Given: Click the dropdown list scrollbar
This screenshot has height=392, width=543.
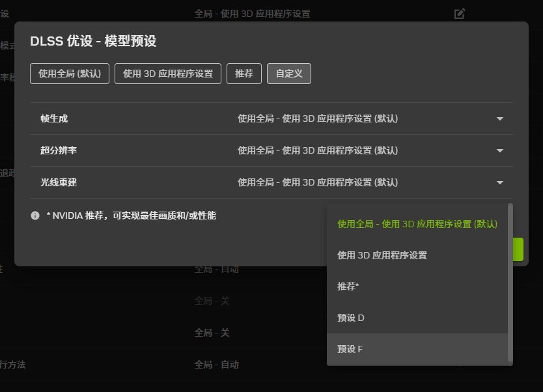Looking at the screenshot, I should [510, 283].
